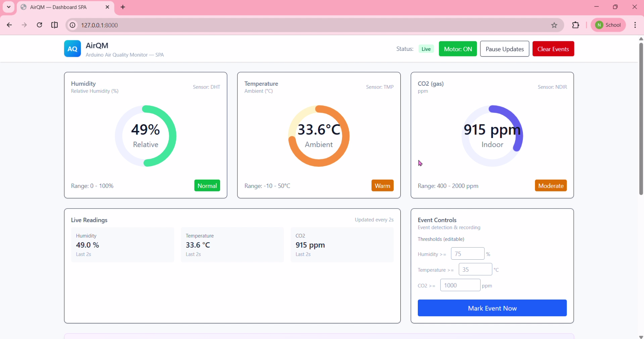The image size is (644, 339).
Task: Click the CO2 threshold input field
Action: (460, 285)
